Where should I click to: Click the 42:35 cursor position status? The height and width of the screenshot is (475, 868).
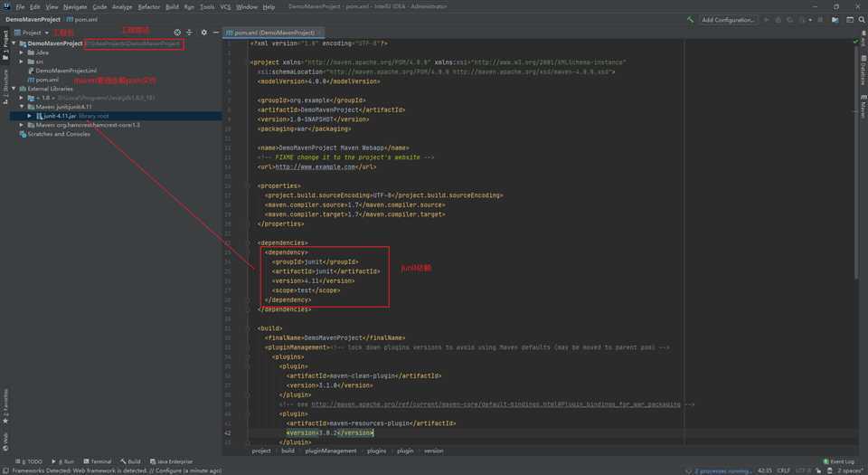coord(765,470)
